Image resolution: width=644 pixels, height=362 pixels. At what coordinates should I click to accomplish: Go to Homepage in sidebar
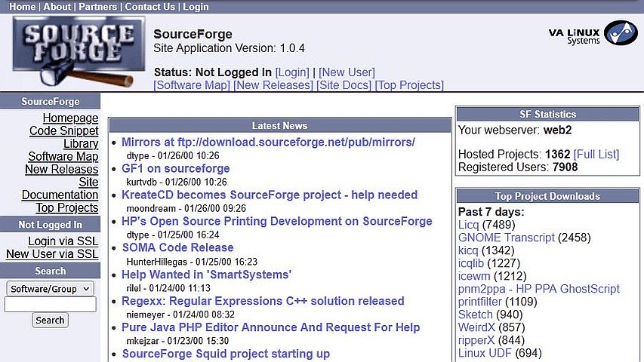pyautogui.click(x=71, y=118)
